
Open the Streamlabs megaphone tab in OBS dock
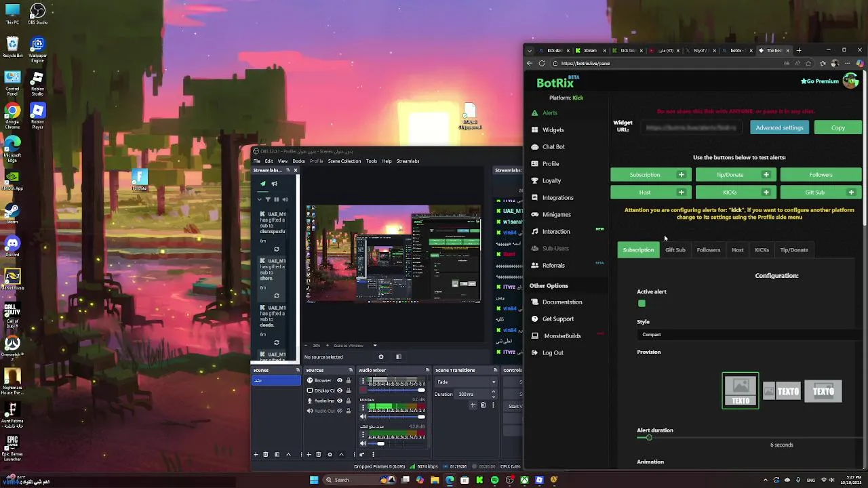point(274,184)
